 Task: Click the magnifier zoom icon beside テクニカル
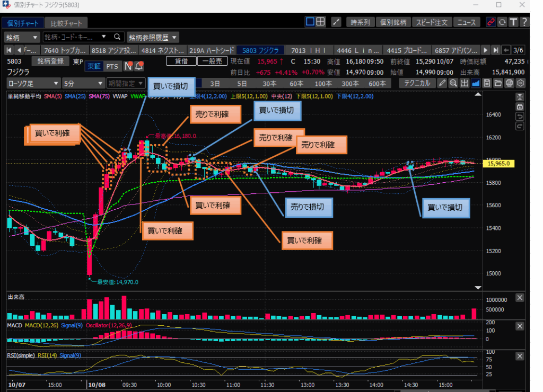click(x=453, y=83)
